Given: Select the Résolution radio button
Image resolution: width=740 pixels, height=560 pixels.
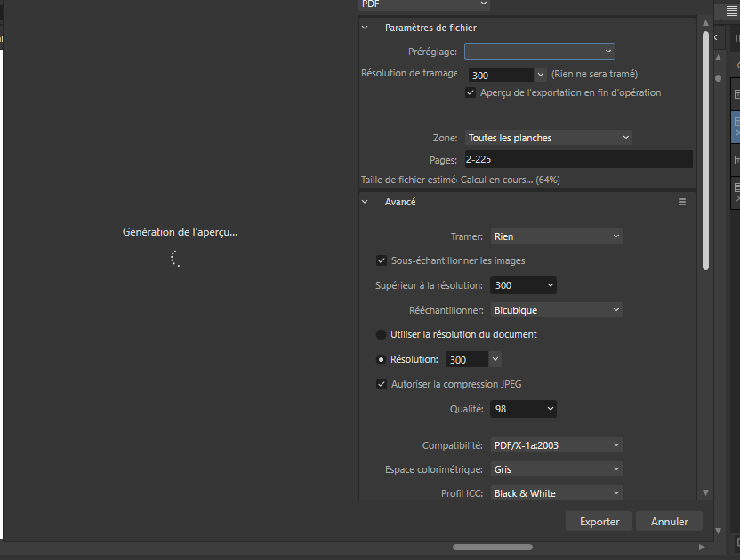Looking at the screenshot, I should [381, 359].
